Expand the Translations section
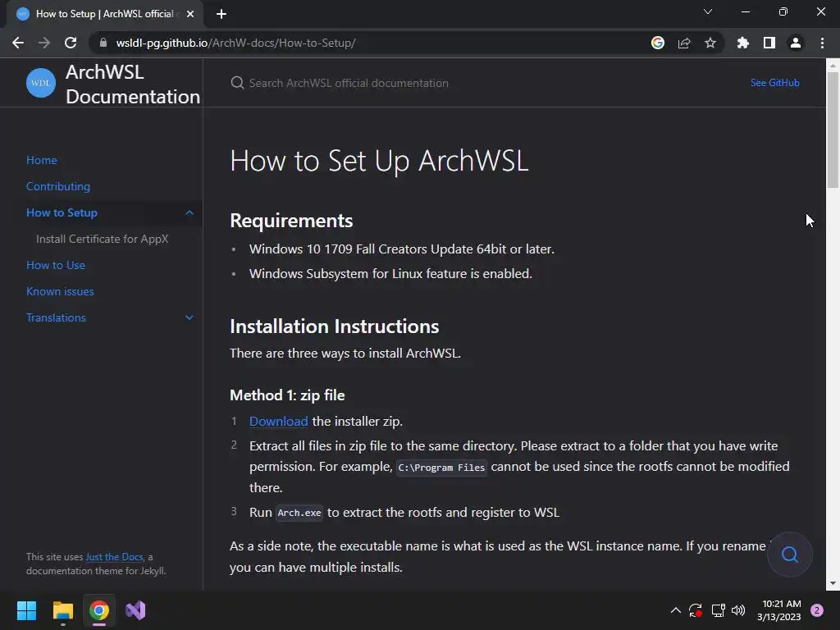This screenshot has width=840, height=630. click(189, 317)
